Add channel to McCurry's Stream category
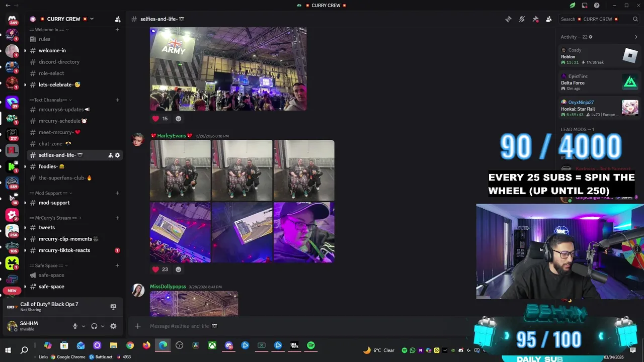The width and height of the screenshot is (644, 362). coord(117,218)
